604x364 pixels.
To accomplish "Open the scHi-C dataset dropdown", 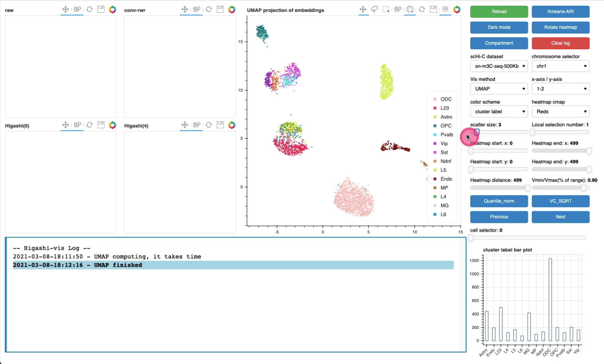I will [x=499, y=66].
